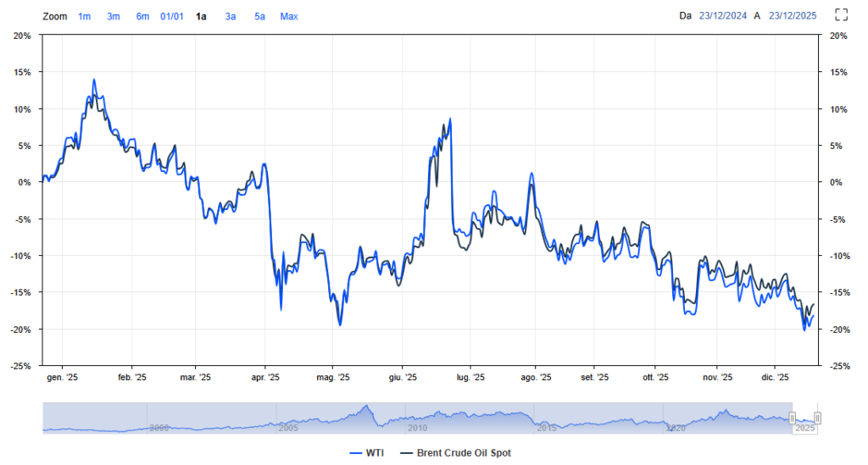Set zoom range to 1m
The width and height of the screenshot is (868, 465).
85,16
